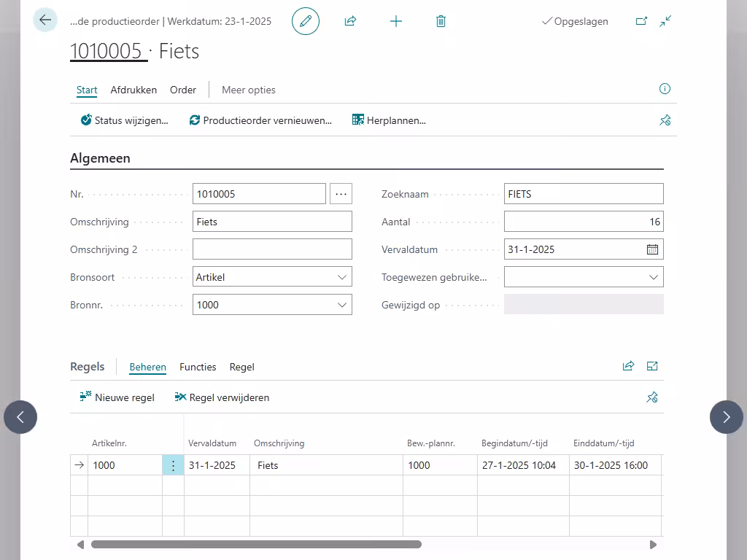Pin the Regels action bar
The width and height of the screenshot is (747, 560).
point(652,397)
